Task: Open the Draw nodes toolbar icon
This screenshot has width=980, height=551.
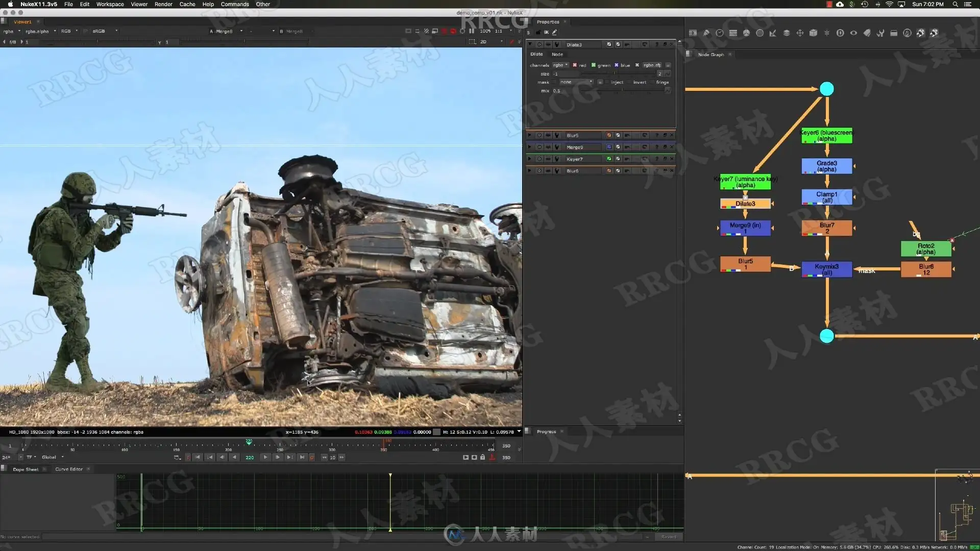Action: coord(706,33)
